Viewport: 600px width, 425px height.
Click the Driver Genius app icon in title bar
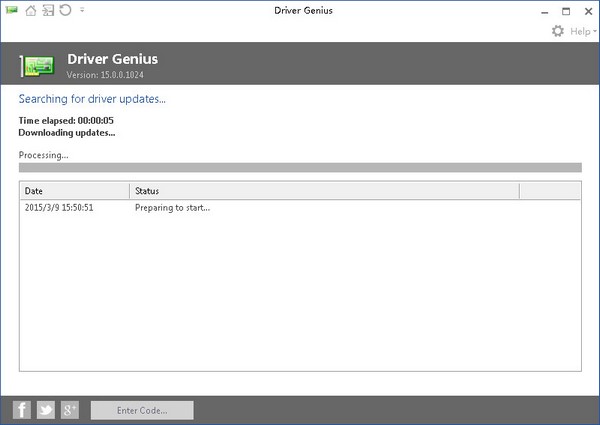(12, 10)
